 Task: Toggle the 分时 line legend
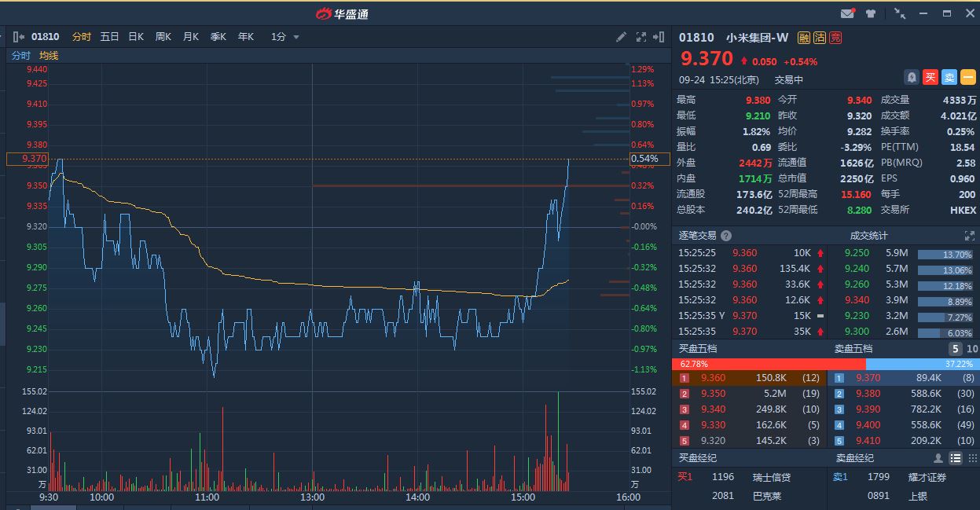(x=21, y=56)
